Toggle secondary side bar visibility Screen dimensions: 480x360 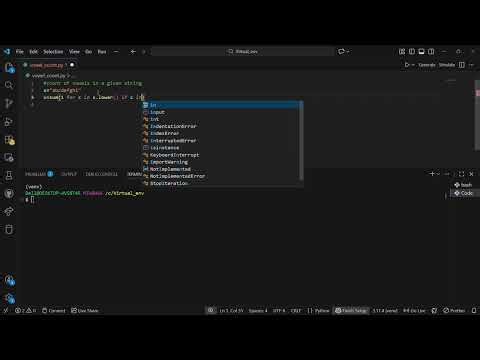431,52
